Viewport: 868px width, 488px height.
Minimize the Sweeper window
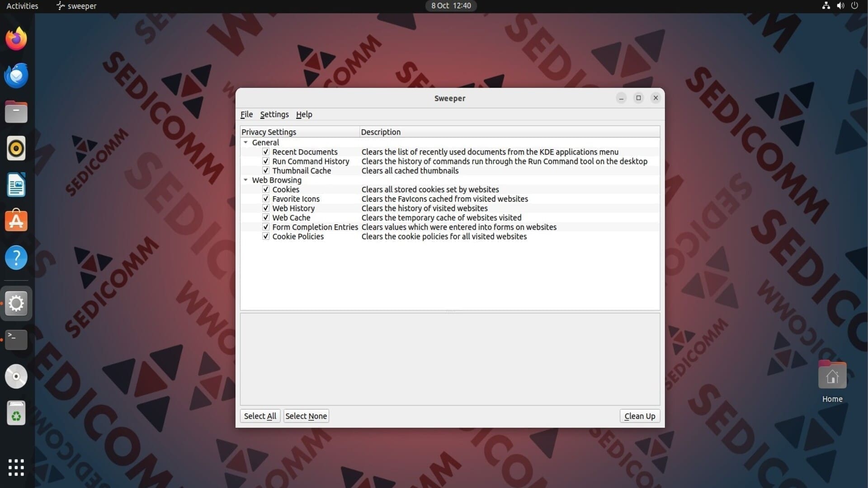pos(621,98)
